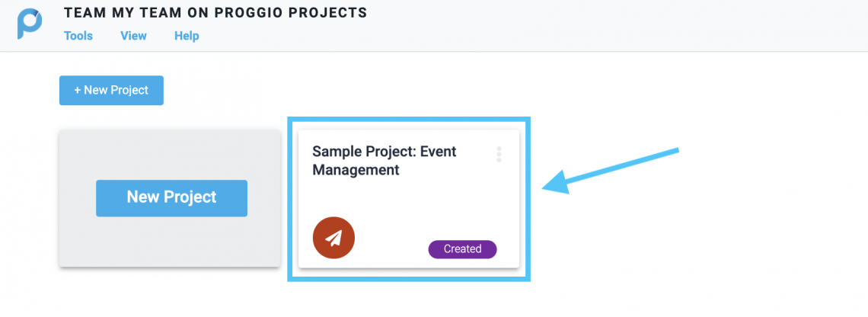Image resolution: width=868 pixels, height=317 pixels.
Task: Click the word Management in the card title
Action: [356, 170]
